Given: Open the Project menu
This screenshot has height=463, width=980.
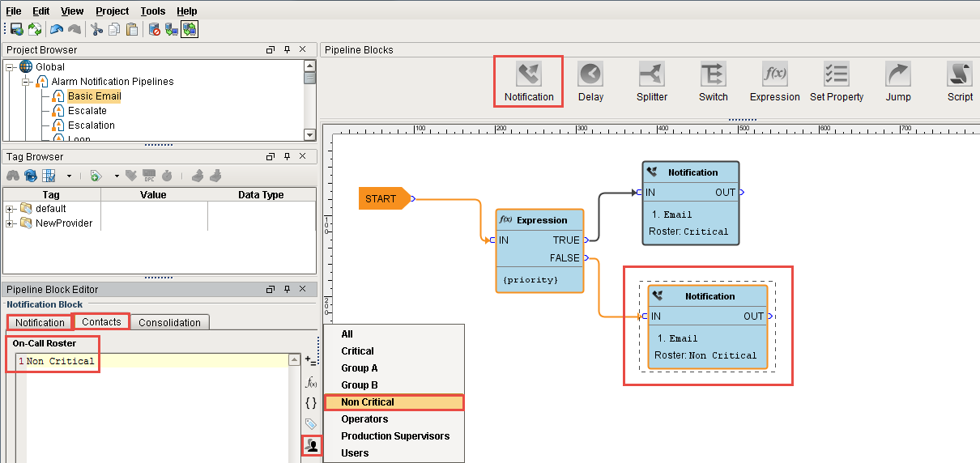Looking at the screenshot, I should point(112,11).
